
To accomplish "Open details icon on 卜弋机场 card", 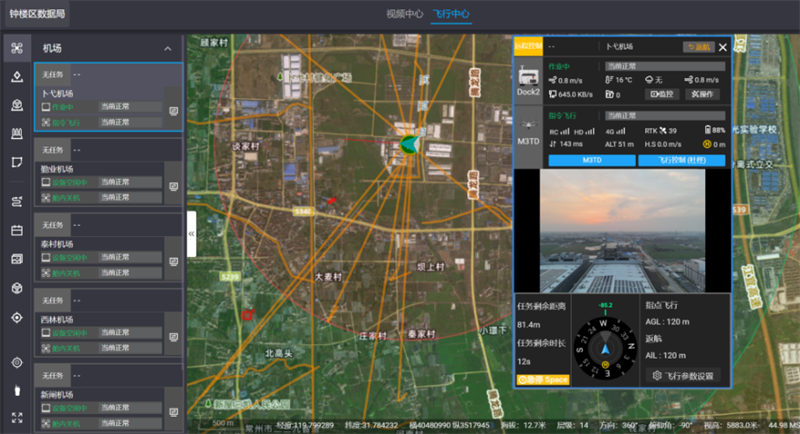I will pos(173,111).
